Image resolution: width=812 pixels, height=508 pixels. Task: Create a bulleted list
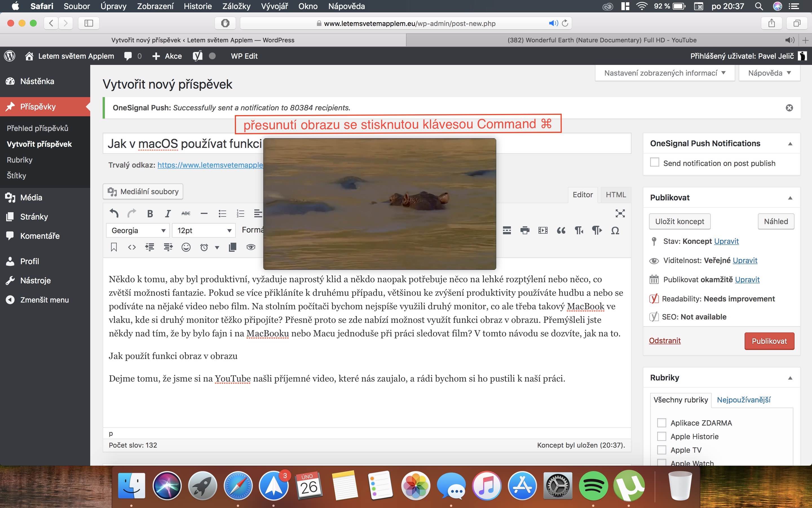point(222,213)
